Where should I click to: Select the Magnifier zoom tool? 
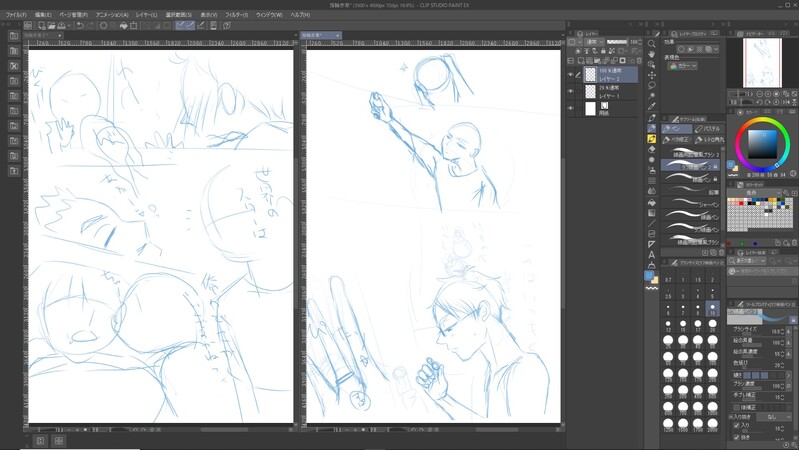[651, 44]
